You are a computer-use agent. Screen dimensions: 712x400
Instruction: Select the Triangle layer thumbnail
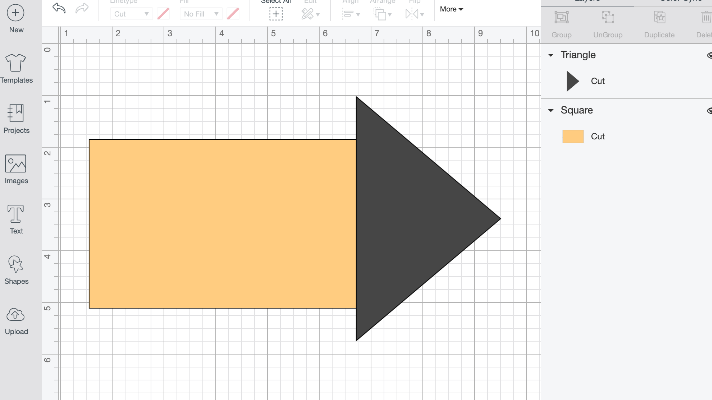point(573,81)
